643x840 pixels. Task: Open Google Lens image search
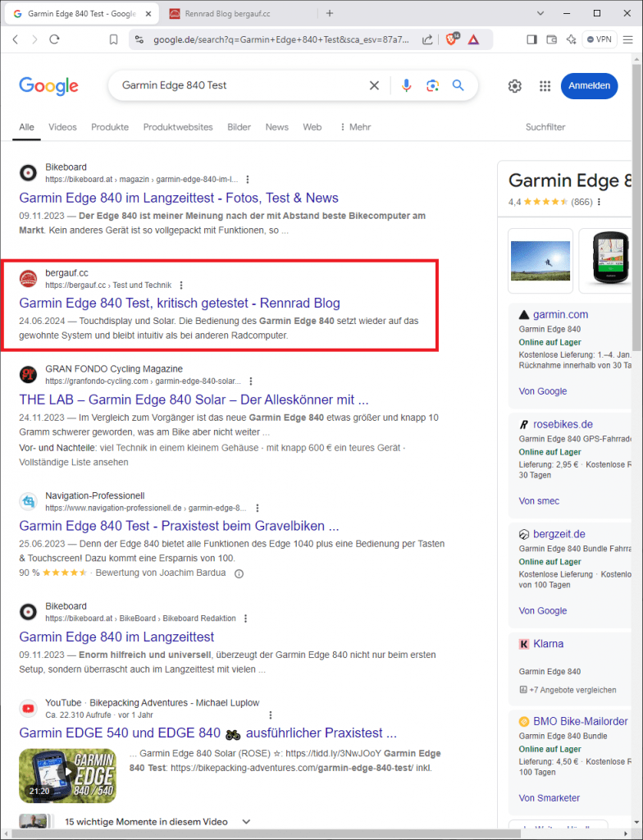point(432,85)
